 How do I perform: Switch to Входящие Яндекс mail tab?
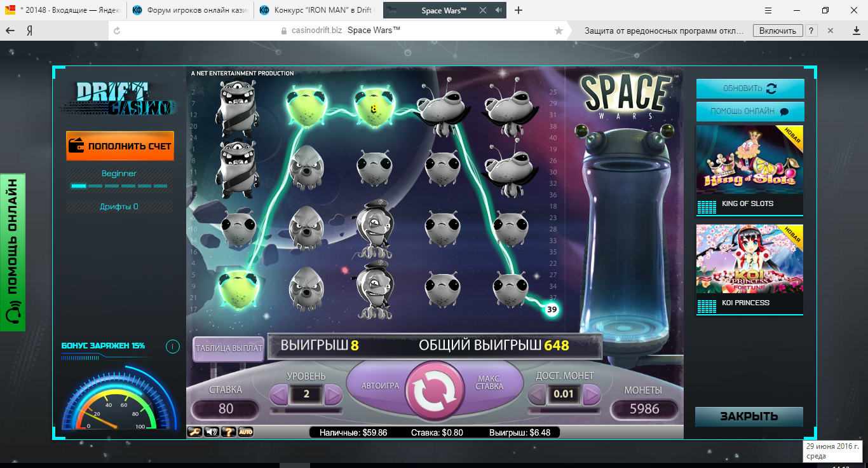click(63, 10)
